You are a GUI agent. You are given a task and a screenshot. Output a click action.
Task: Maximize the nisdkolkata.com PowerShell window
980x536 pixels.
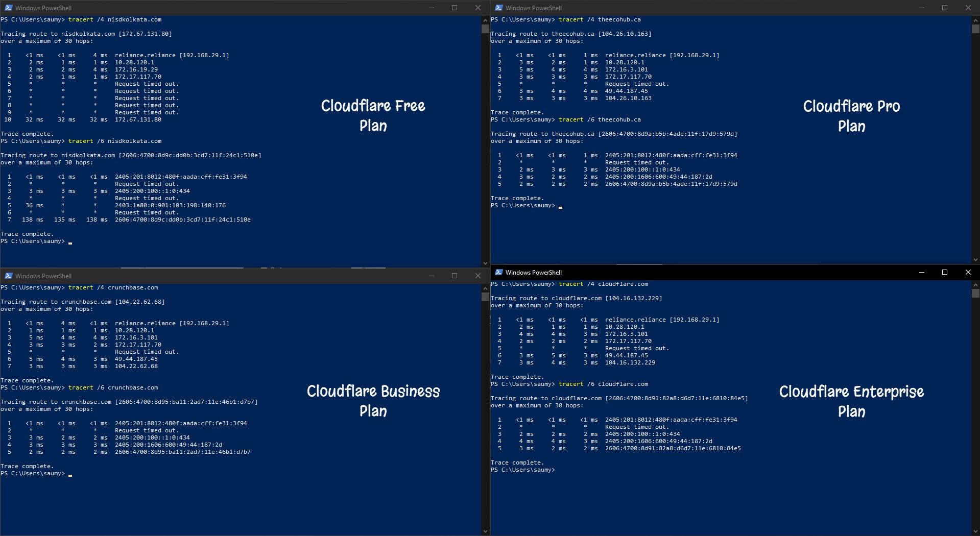click(455, 8)
